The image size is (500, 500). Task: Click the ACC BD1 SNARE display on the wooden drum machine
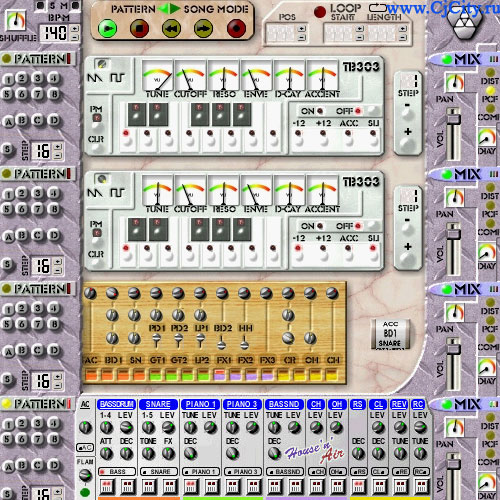pyautogui.click(x=390, y=334)
